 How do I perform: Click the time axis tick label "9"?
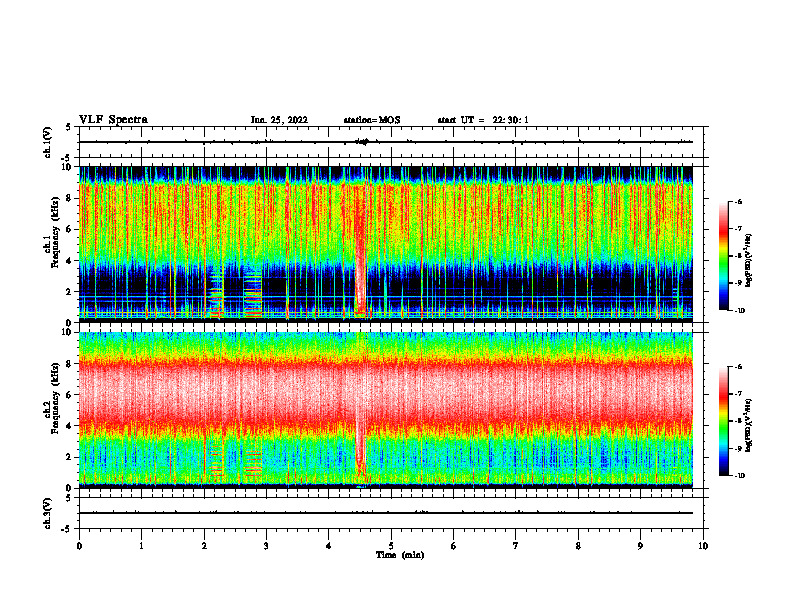(640, 546)
